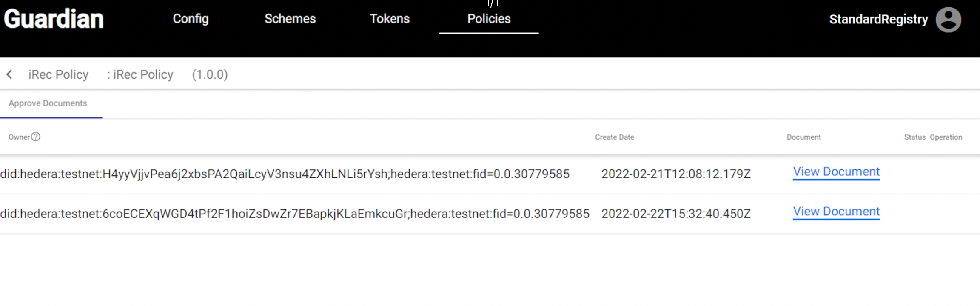
Task: Switch to the Approve Documents tab
Action: click(x=48, y=103)
